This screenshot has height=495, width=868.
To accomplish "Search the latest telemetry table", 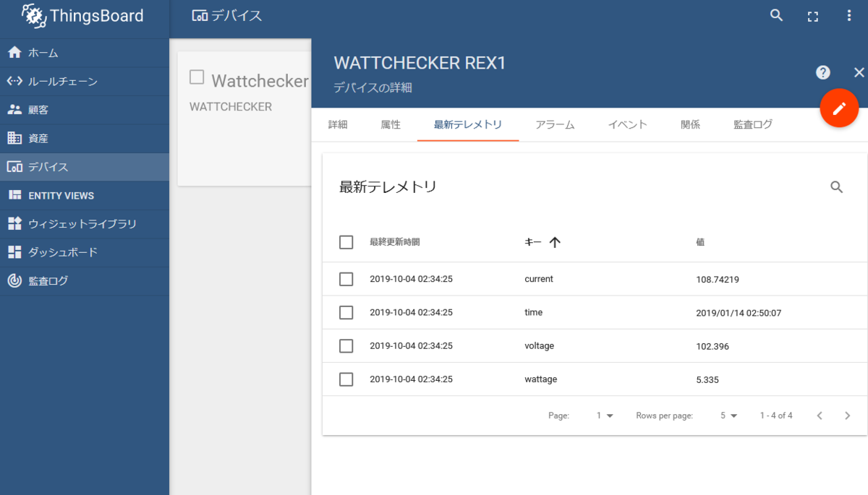I will pyautogui.click(x=837, y=187).
